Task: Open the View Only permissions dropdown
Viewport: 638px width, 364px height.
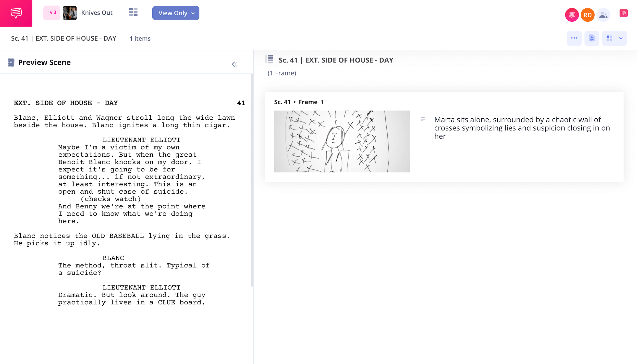Action: point(176,13)
